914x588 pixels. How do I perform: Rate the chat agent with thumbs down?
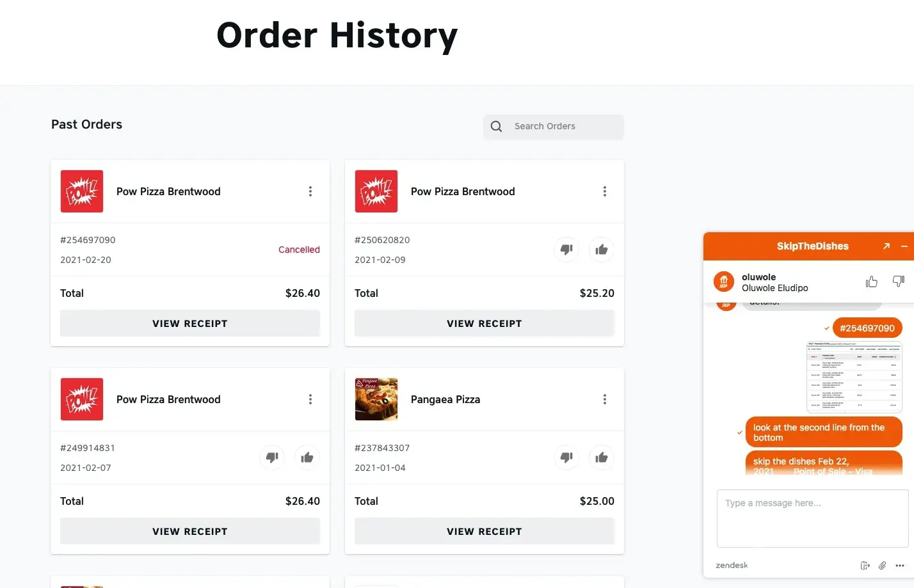[x=899, y=282]
